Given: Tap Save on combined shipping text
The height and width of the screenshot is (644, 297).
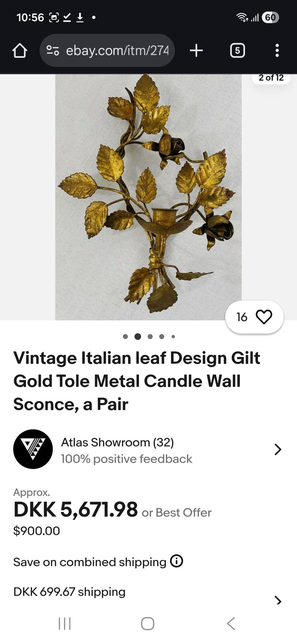Looking at the screenshot, I should 90,562.
